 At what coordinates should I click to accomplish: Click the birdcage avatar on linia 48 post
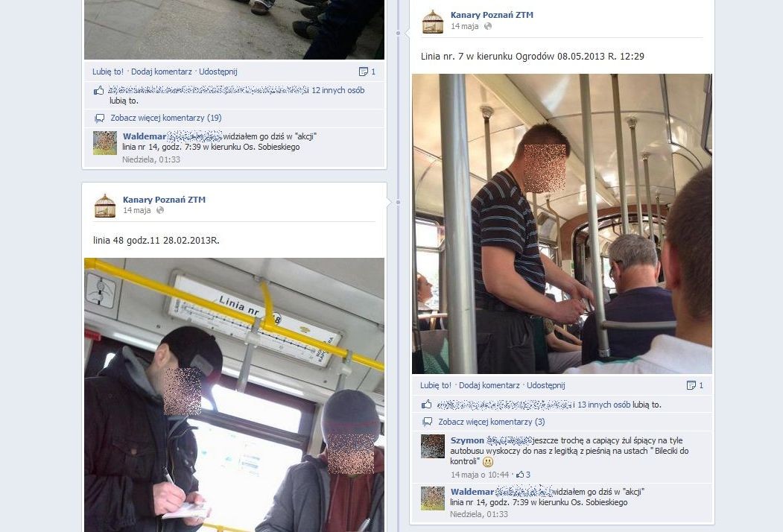coord(105,206)
